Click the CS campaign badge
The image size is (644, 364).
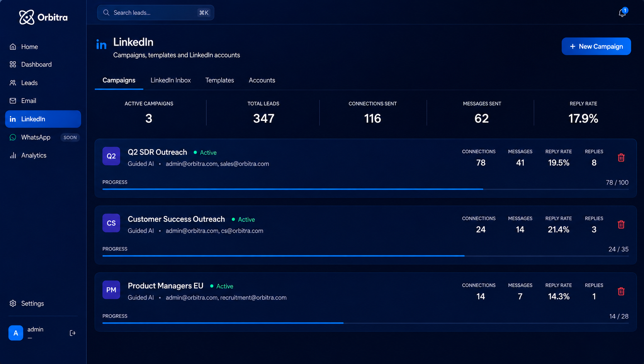[x=111, y=223]
